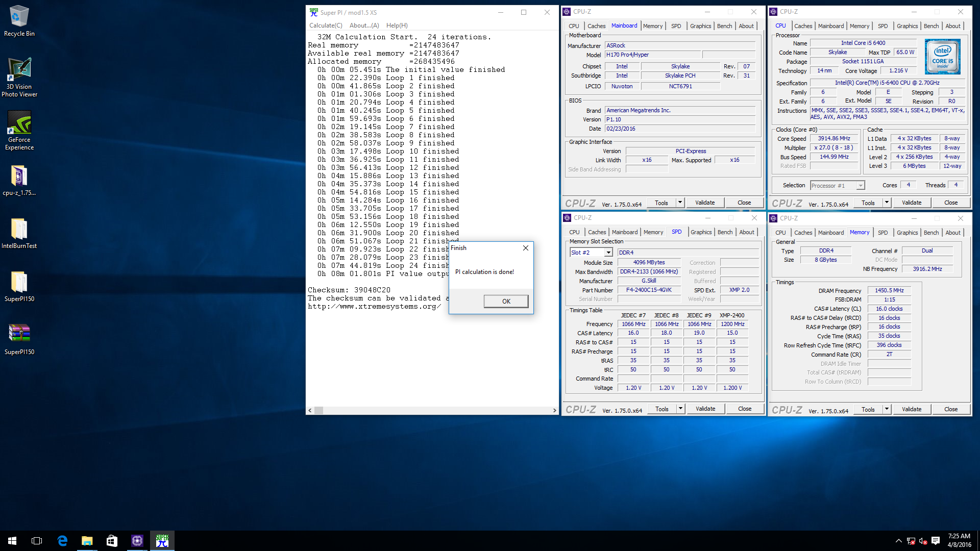Select CPU-Z taskbar icon
This screenshot has width=980, height=551.
(x=137, y=541)
